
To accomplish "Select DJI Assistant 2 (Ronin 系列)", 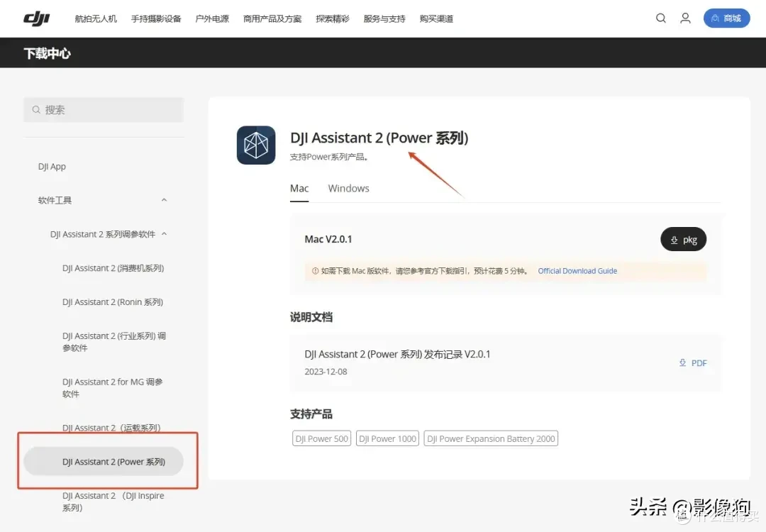I will pyautogui.click(x=112, y=302).
